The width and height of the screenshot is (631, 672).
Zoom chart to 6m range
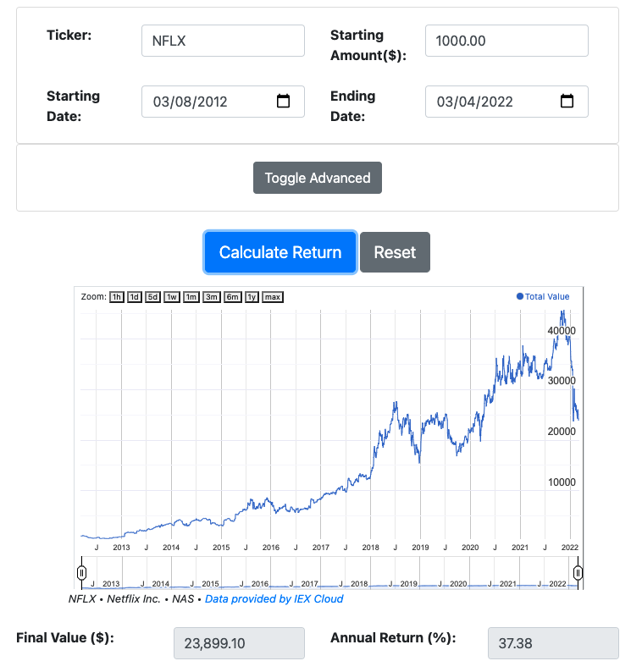(233, 297)
